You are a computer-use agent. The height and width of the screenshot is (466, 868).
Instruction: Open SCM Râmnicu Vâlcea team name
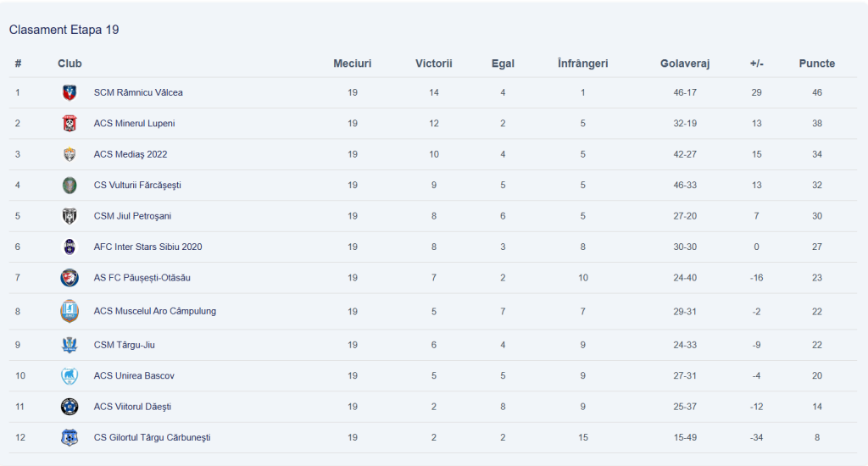(x=138, y=92)
